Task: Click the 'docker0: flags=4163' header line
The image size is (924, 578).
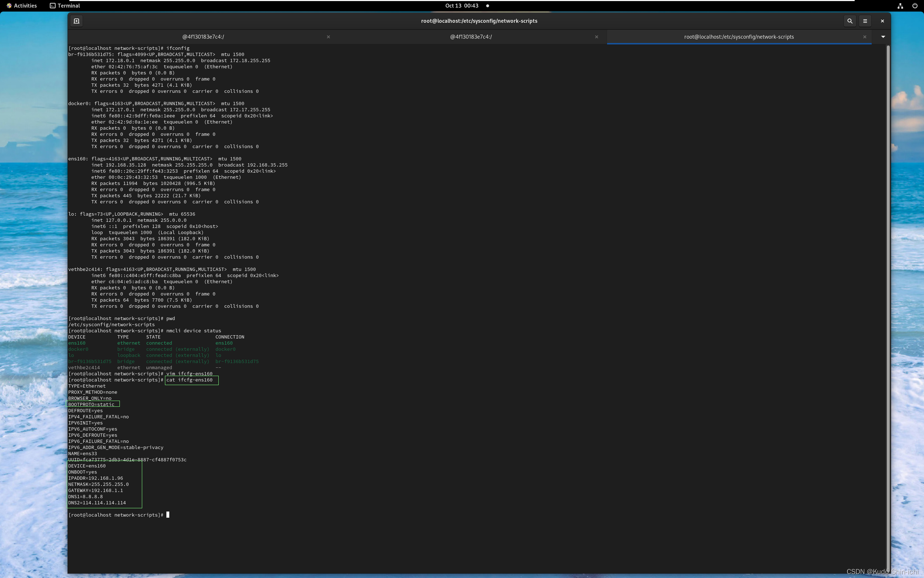Action: (x=156, y=104)
